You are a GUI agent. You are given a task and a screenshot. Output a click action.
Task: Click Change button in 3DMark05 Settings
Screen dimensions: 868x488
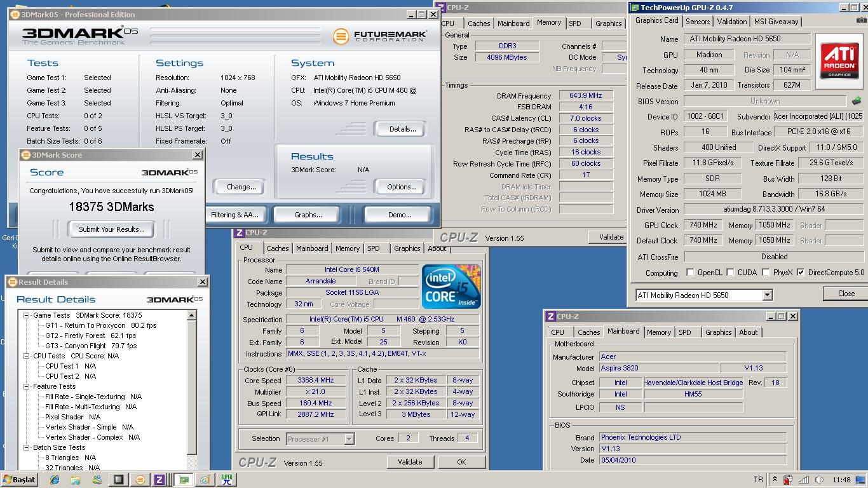click(x=241, y=187)
